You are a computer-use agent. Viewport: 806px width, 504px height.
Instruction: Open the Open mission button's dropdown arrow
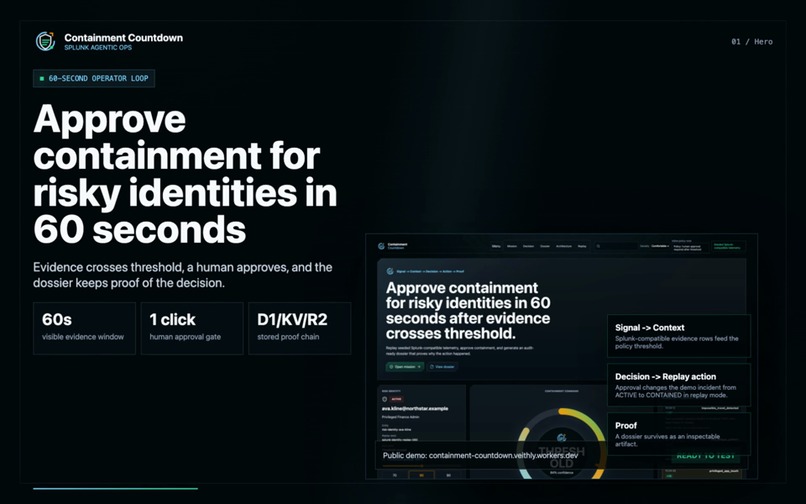coord(419,367)
